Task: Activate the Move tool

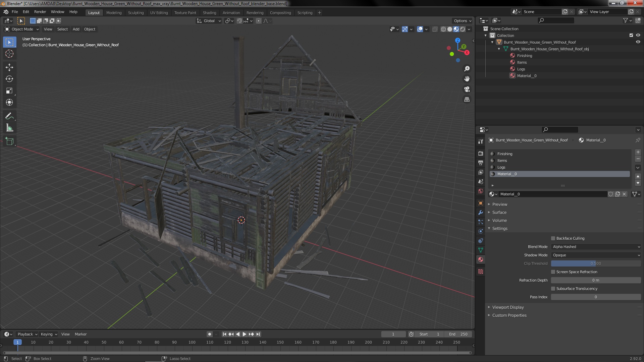Action: [9, 67]
